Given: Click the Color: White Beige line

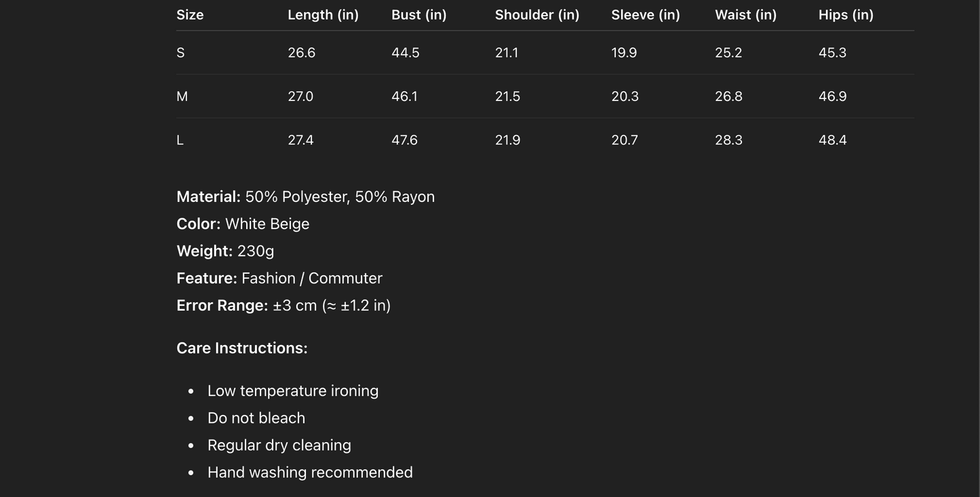Looking at the screenshot, I should [243, 224].
